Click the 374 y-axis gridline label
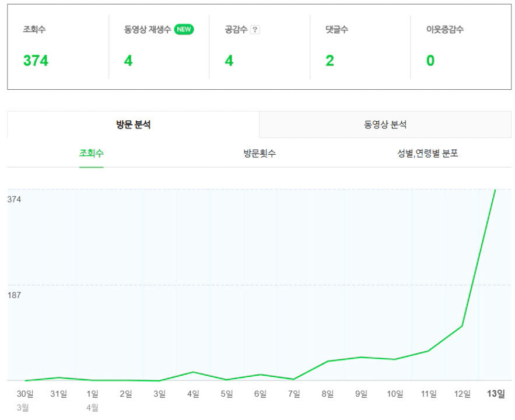This screenshot has height=420, width=515. [x=15, y=199]
